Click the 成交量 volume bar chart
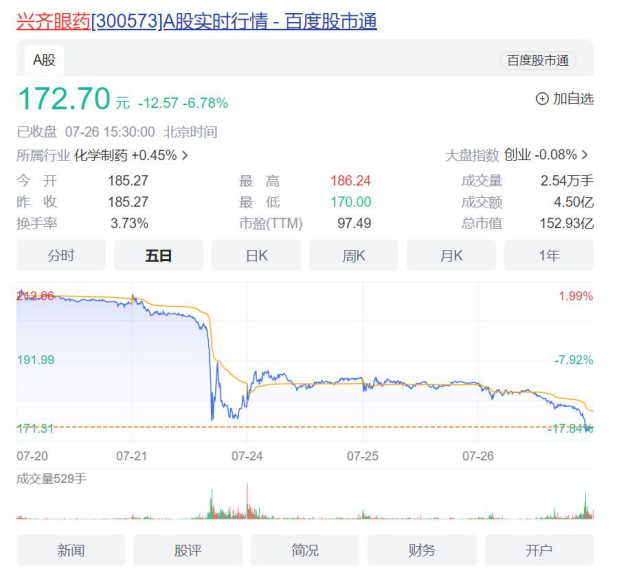Viewport: 620px width, 574px height. tap(305, 505)
